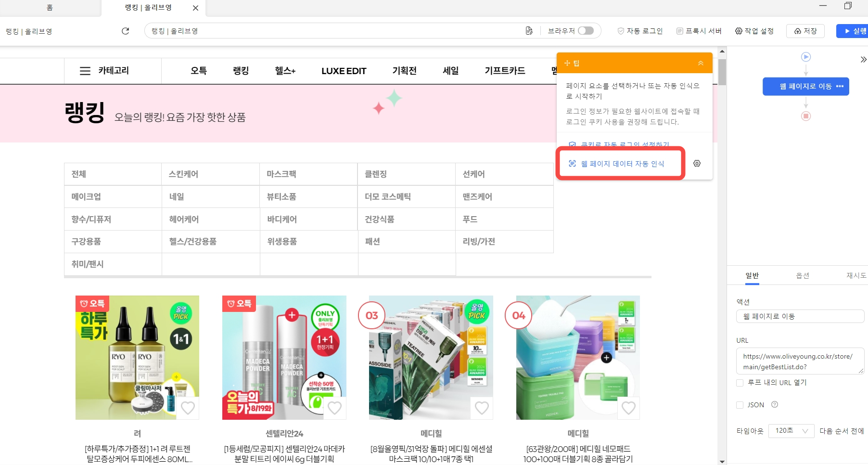The width and height of the screenshot is (868, 465).
Task: Click the JSON help question mark icon
Action: pyautogui.click(x=775, y=405)
